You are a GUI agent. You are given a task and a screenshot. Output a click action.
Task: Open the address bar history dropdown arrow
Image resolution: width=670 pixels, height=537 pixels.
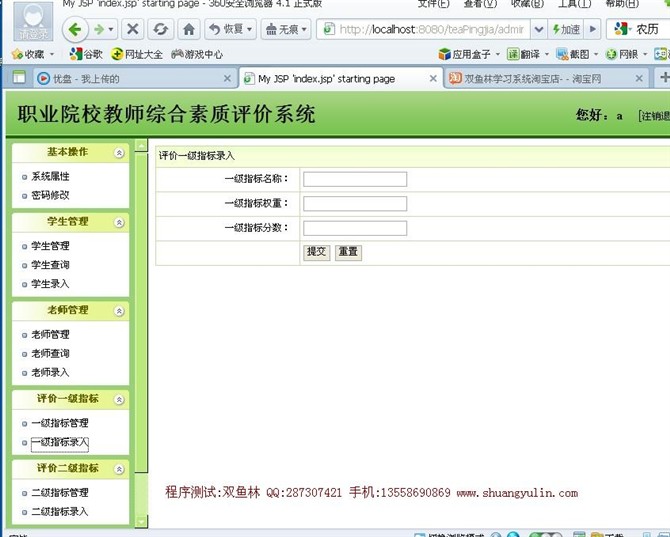coord(539,29)
